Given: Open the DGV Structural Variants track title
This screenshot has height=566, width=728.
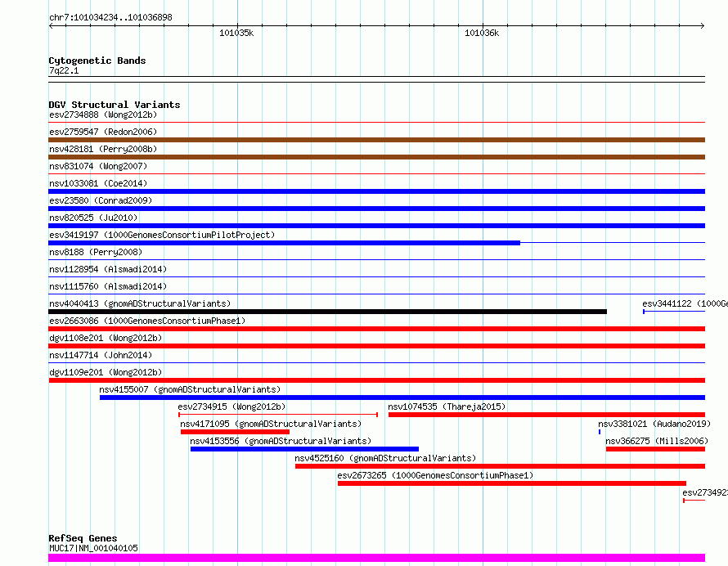Looking at the screenshot, I should click(115, 105).
